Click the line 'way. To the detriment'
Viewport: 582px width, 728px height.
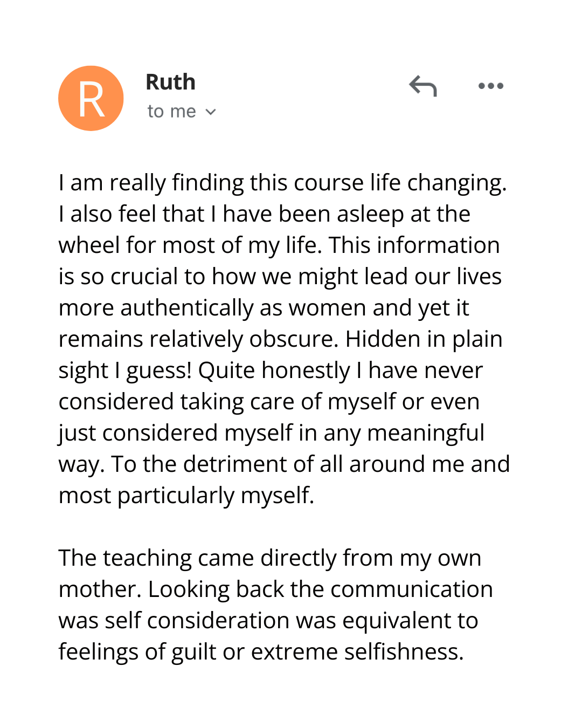[284, 464]
